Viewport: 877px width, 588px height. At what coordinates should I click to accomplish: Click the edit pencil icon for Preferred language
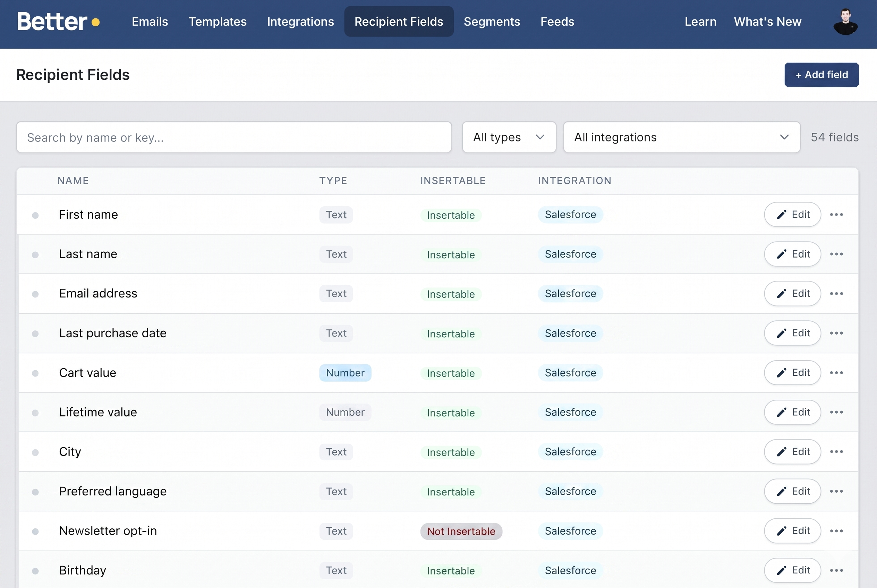tap(782, 491)
